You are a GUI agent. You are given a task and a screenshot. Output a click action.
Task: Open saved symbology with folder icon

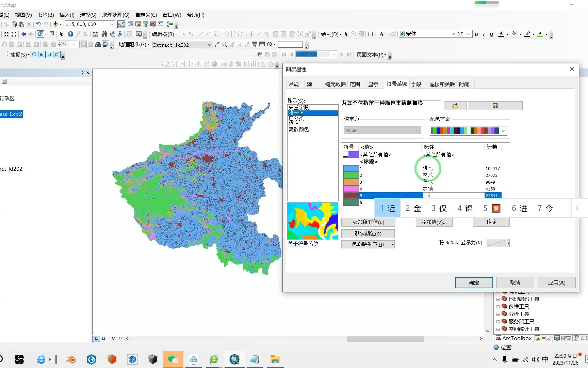click(455, 106)
